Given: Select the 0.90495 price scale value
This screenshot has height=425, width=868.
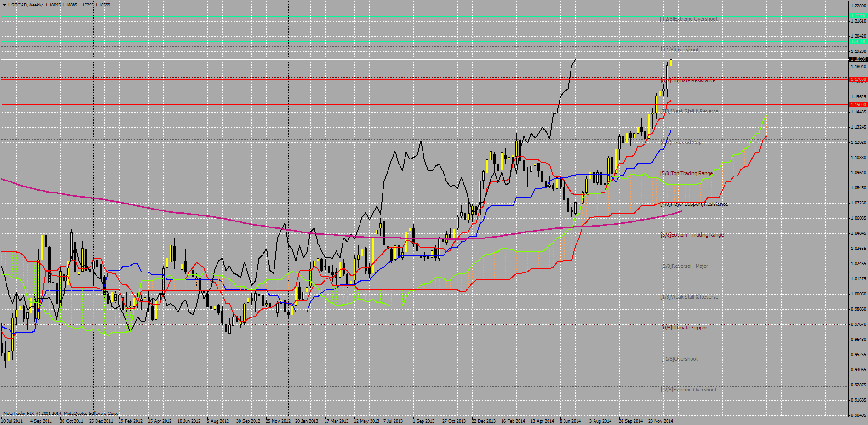Looking at the screenshot, I should click(858, 415).
